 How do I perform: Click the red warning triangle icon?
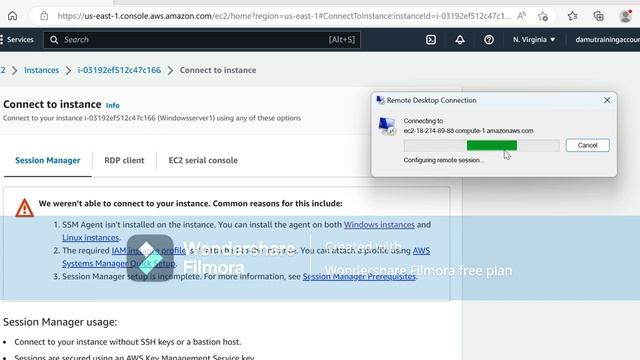[x=24, y=208]
